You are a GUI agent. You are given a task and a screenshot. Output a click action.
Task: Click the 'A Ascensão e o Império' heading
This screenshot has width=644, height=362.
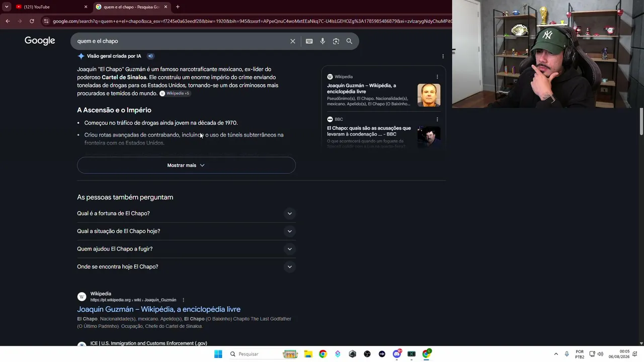114,110
